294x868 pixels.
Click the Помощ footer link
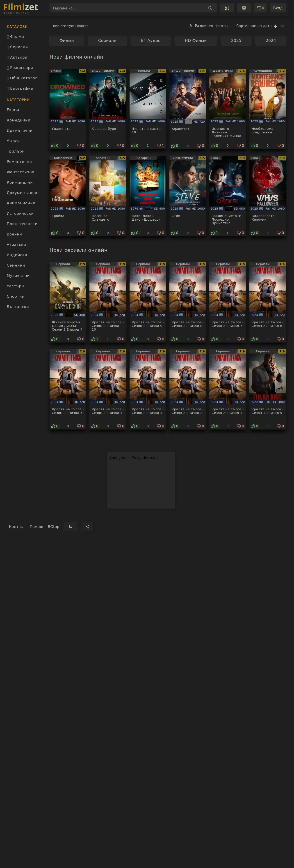[36, 527]
